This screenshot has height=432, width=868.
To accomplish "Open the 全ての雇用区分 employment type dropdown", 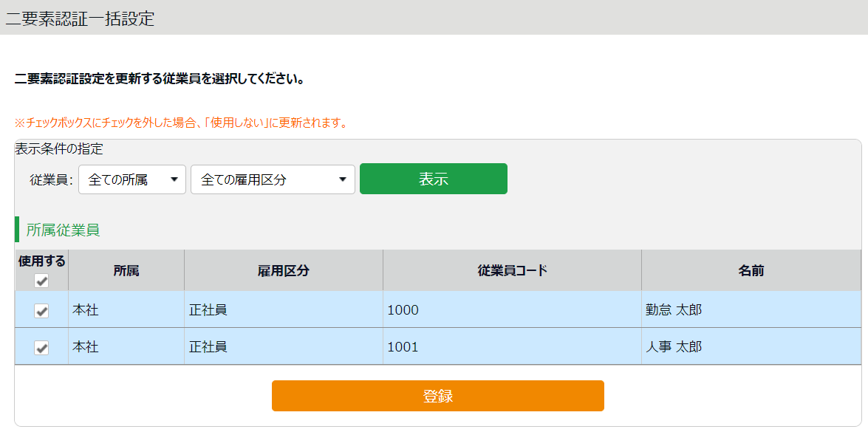I will 273,179.
